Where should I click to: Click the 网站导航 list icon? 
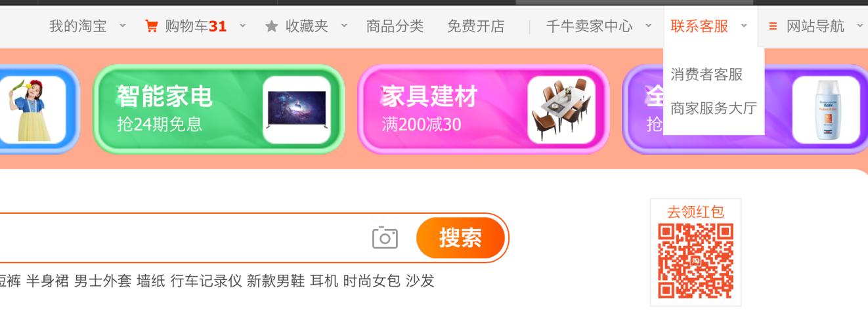pos(773,26)
